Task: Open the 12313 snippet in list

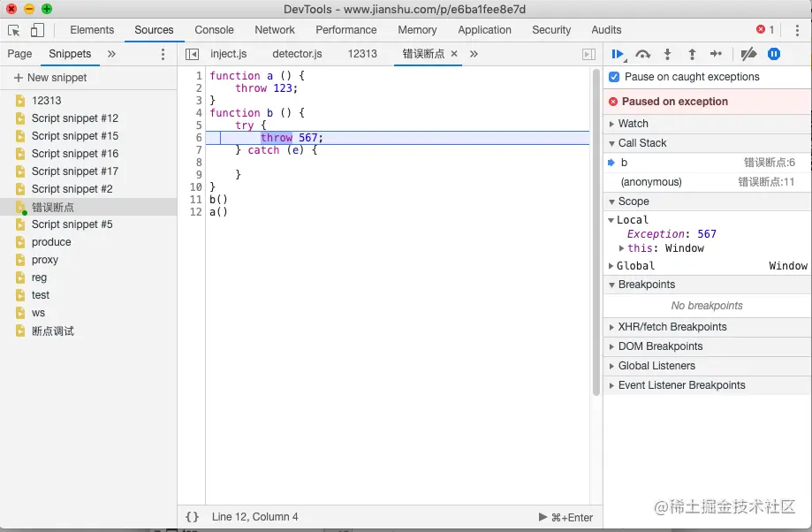Action: pos(88,101)
